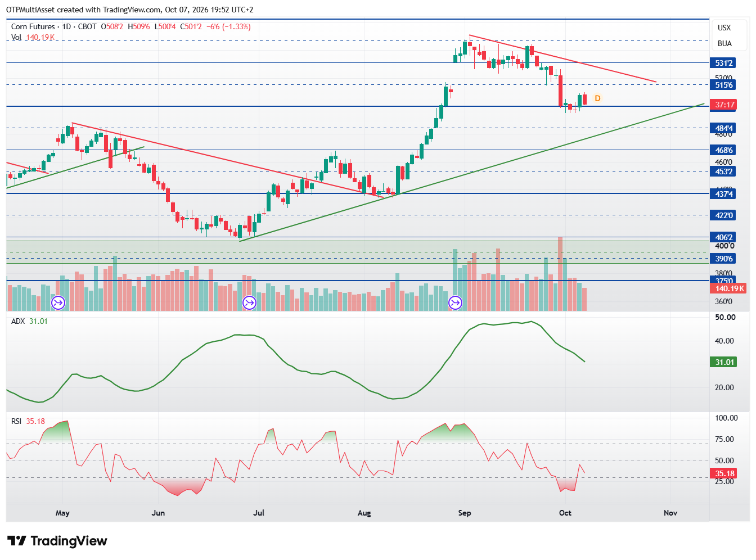Click the Nov label on time axis
Image resolution: width=756 pixels, height=560 pixels.
click(670, 513)
